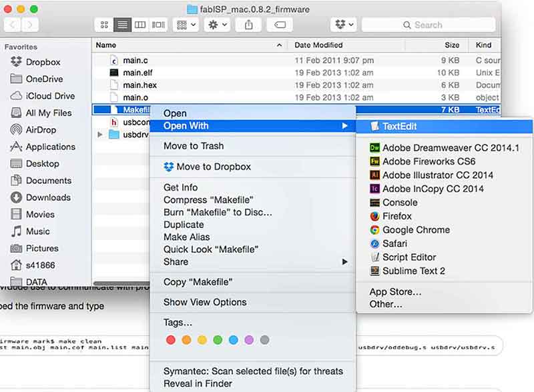Image resolution: width=534 pixels, height=392 pixels.
Task: Open the item arrangement dropdown
Action: pyautogui.click(x=186, y=25)
